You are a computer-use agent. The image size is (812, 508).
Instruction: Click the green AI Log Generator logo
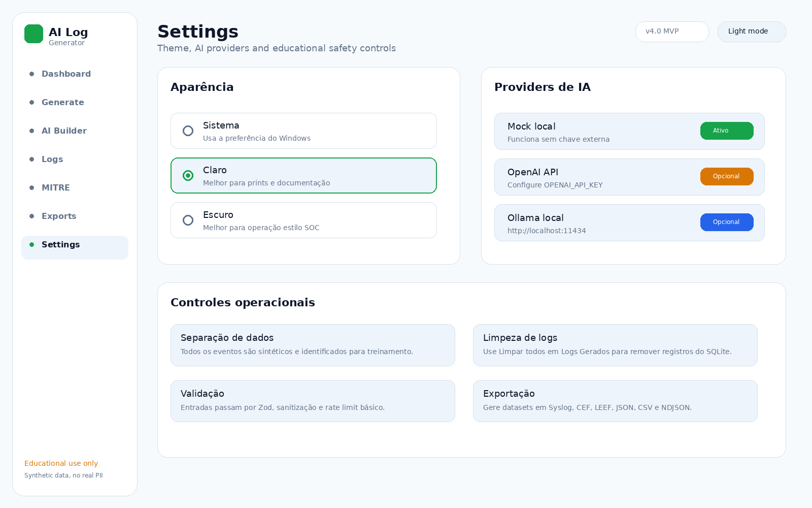point(33,34)
